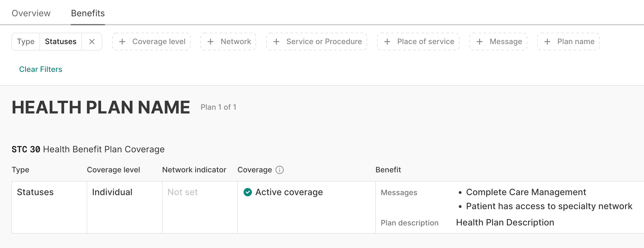The height and width of the screenshot is (248, 644).
Task: Click the Active coverage checkmark icon
Action: [x=247, y=192]
